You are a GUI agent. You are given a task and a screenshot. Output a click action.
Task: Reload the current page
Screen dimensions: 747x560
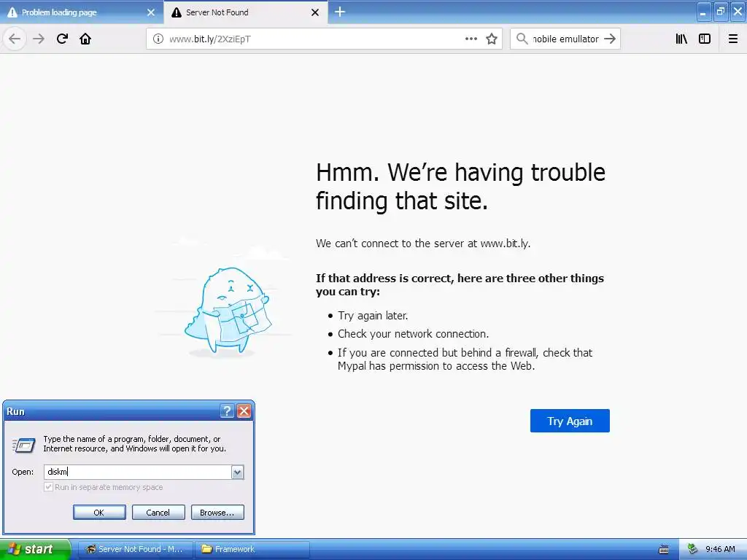click(x=62, y=39)
